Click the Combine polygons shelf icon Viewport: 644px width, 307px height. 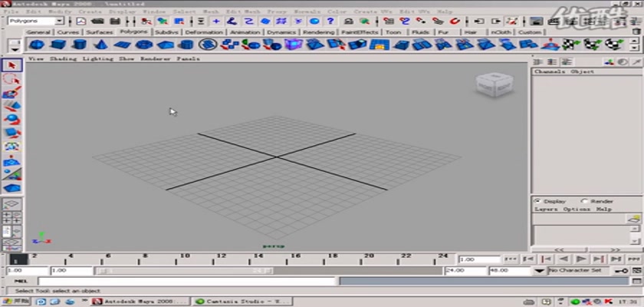(229, 45)
